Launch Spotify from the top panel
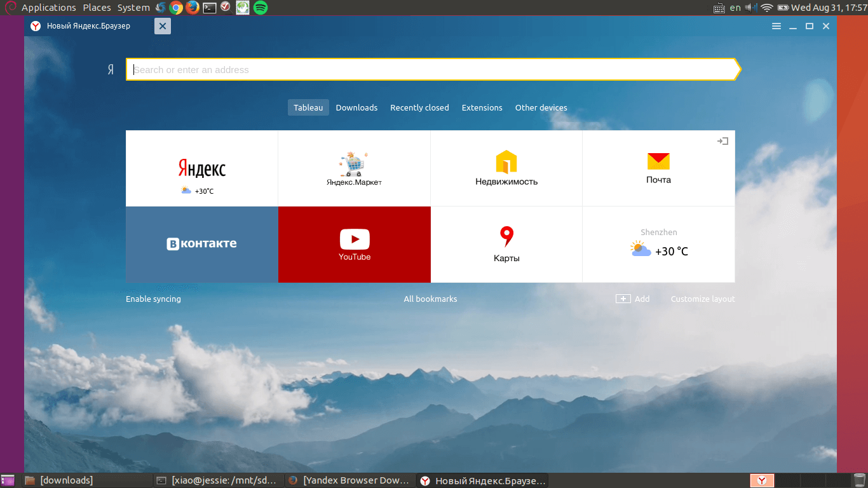The width and height of the screenshot is (868, 488). click(261, 8)
